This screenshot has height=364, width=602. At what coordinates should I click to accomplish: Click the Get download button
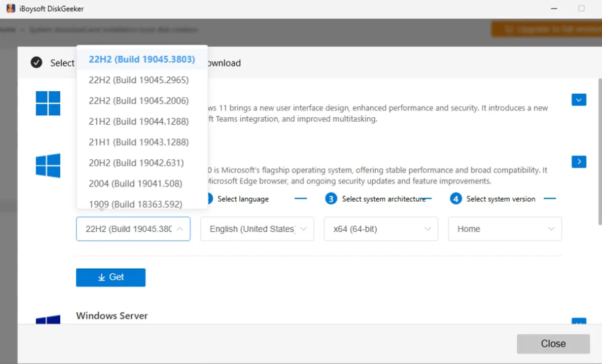pyautogui.click(x=110, y=277)
